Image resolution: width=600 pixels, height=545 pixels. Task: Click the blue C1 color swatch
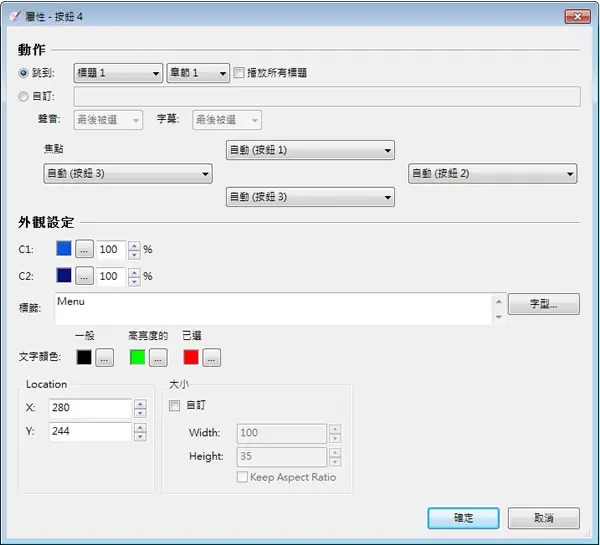[x=64, y=248]
